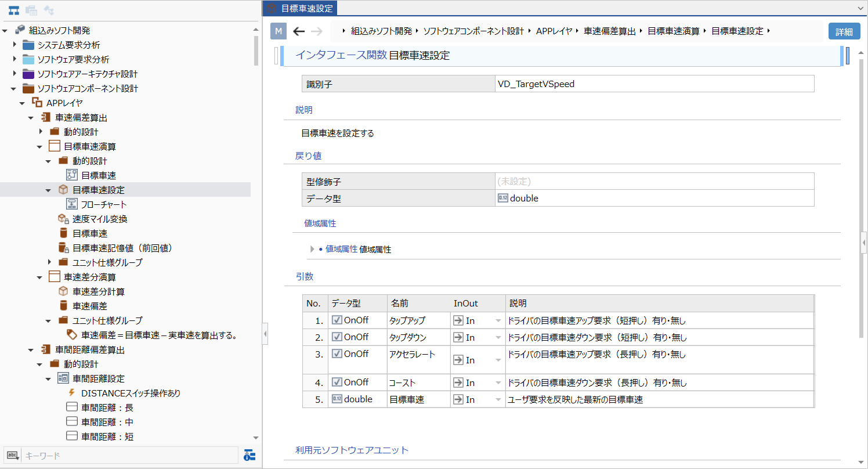Click the OnOff type icon in アクセラレート row
This screenshot has height=469, width=868.
click(337, 353)
